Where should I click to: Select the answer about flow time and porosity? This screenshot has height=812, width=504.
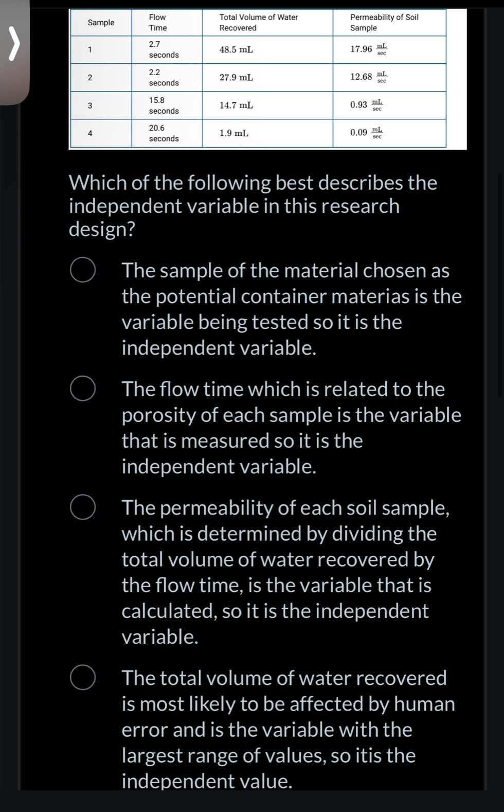click(x=82, y=389)
